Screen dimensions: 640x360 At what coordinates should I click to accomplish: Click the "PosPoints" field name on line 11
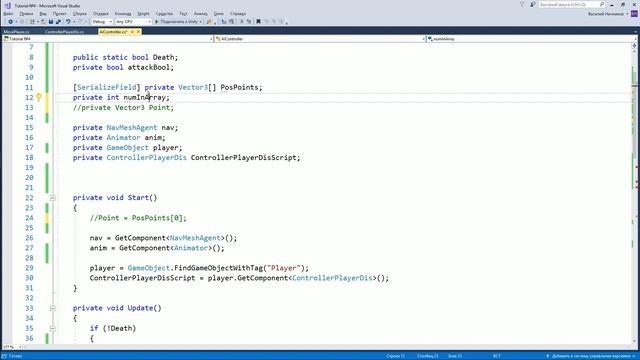(x=239, y=87)
